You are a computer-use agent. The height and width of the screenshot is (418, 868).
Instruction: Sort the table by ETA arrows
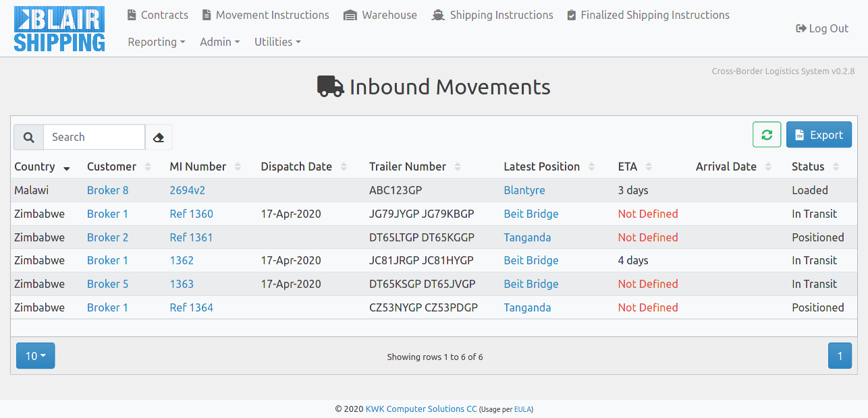pyautogui.click(x=650, y=167)
